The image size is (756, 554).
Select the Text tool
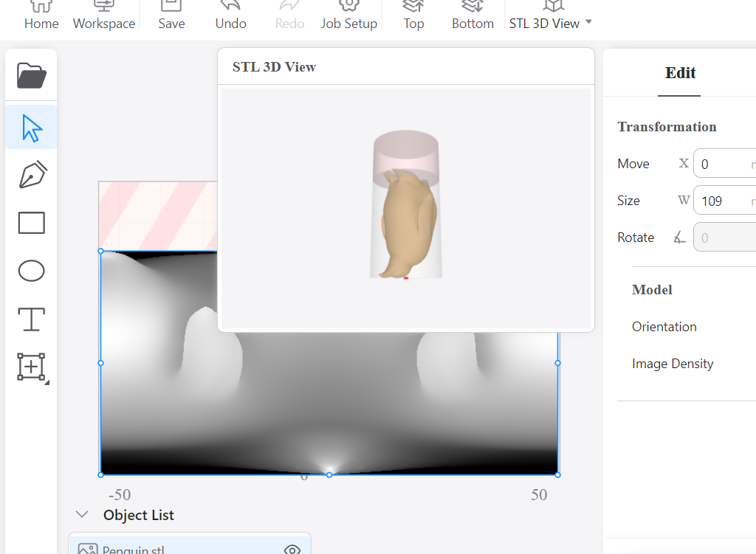pyautogui.click(x=31, y=319)
